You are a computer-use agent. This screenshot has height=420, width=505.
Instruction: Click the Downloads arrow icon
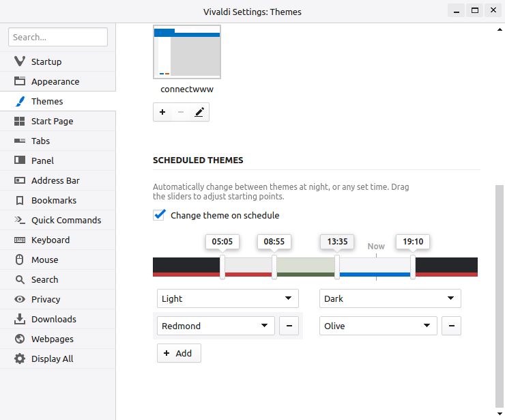(20, 319)
